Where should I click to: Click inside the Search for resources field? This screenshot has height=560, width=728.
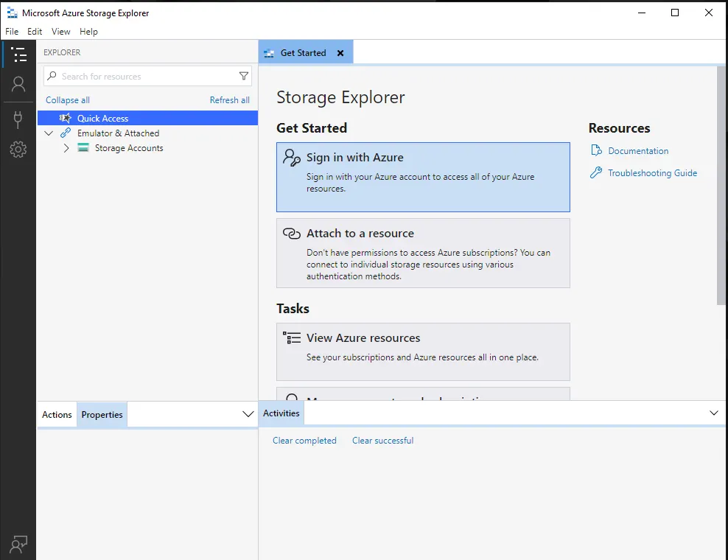point(133,76)
